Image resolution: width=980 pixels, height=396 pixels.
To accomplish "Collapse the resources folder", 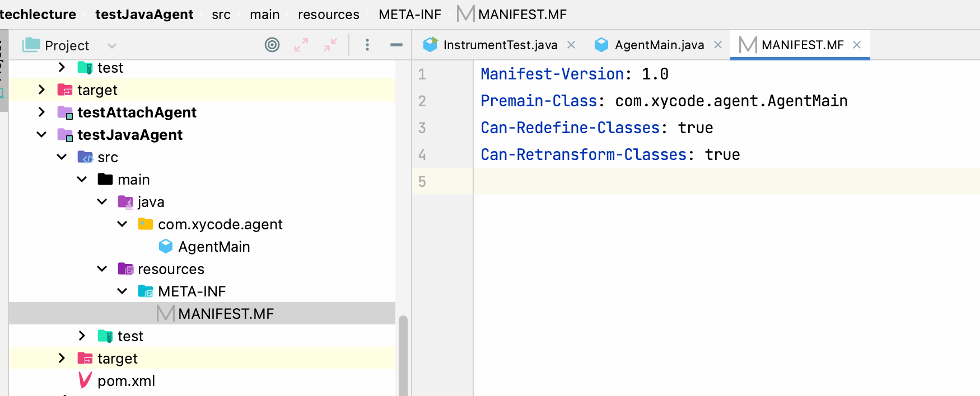I will [x=102, y=268].
